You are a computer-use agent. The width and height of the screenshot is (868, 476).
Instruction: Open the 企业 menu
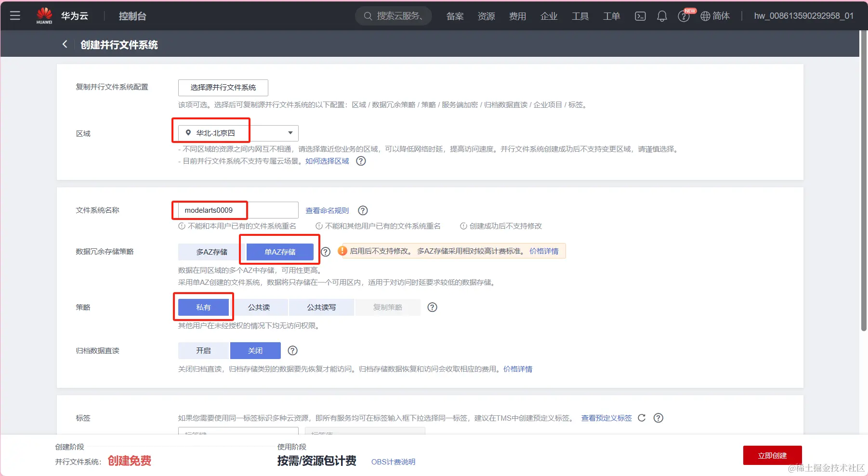coord(549,16)
